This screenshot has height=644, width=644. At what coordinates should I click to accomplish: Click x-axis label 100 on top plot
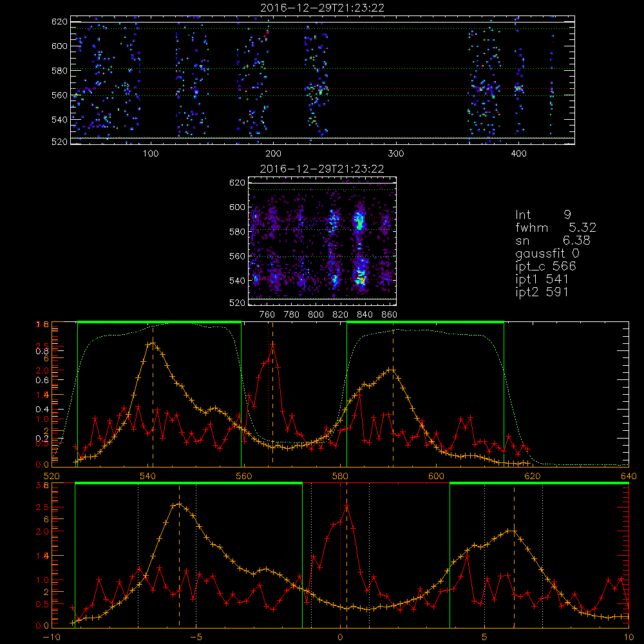point(151,154)
